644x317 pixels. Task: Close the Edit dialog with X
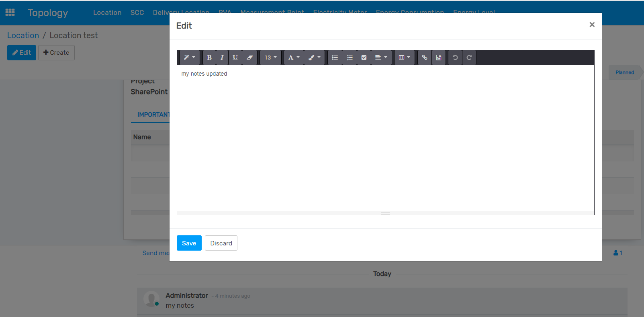592,25
